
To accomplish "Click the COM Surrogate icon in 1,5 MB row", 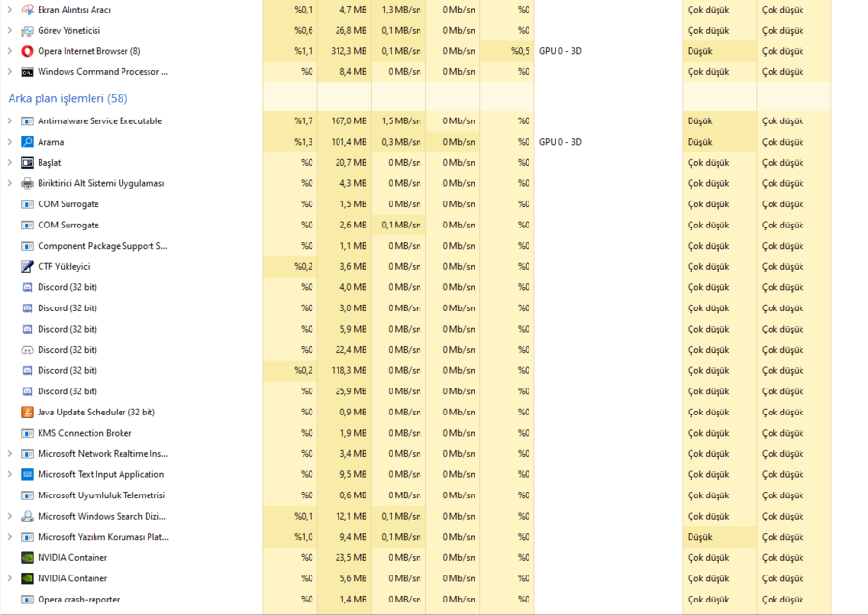I will point(27,204).
